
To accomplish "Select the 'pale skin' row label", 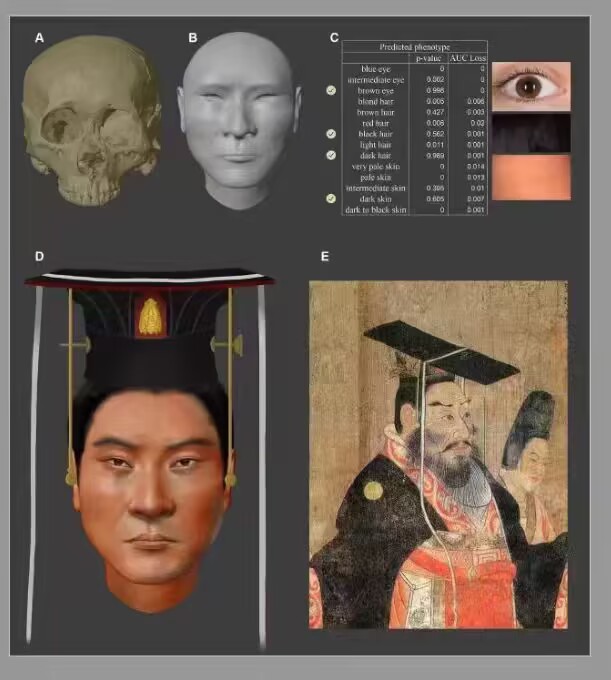I will point(376,177).
